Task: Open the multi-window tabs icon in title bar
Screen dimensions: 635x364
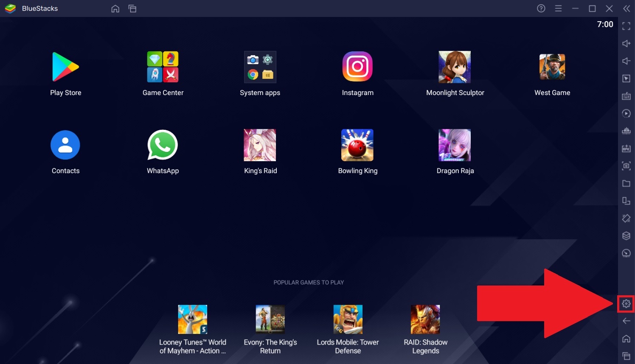Action: click(132, 8)
